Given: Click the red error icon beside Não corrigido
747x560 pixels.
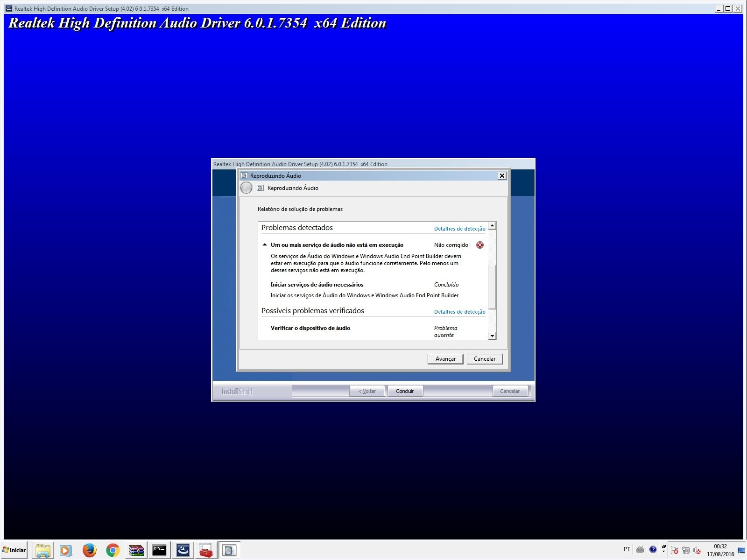Looking at the screenshot, I should pos(480,245).
